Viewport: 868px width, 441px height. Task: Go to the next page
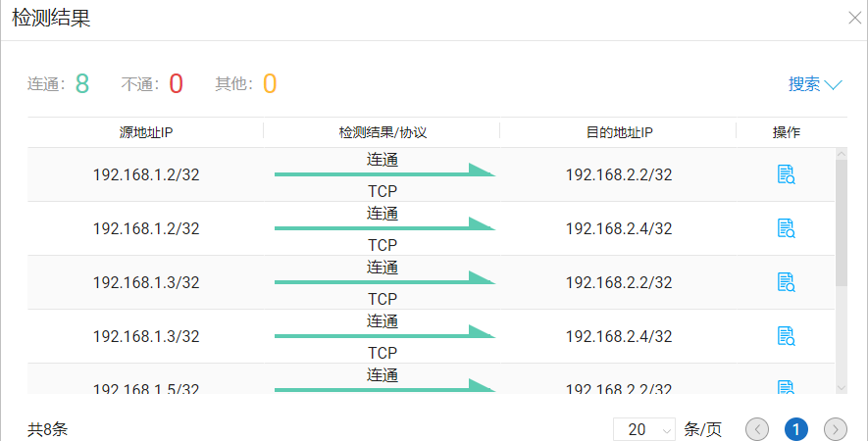836,429
